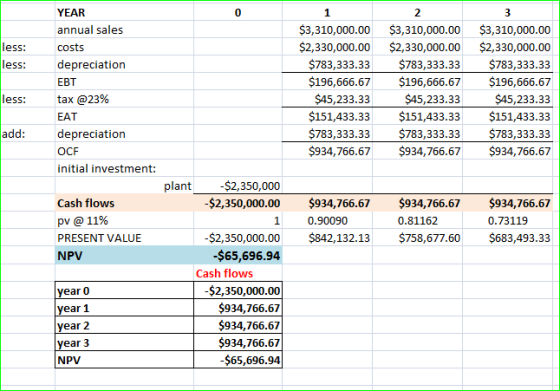Click the year 2 column header cell
The image size is (560, 391).
tap(417, 12)
